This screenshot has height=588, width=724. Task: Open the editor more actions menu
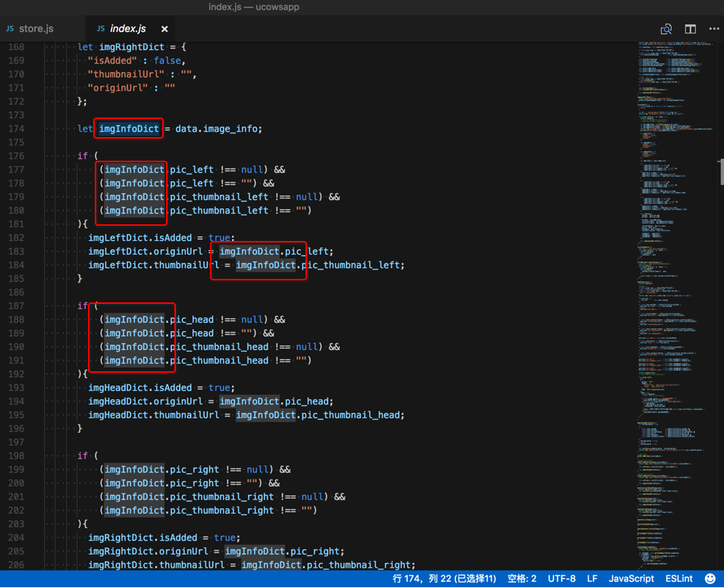(714, 29)
